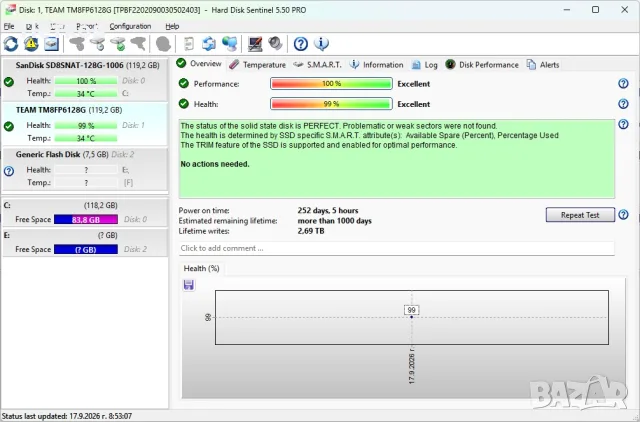Open the File menu
This screenshot has height=422, width=640.
(x=9, y=26)
